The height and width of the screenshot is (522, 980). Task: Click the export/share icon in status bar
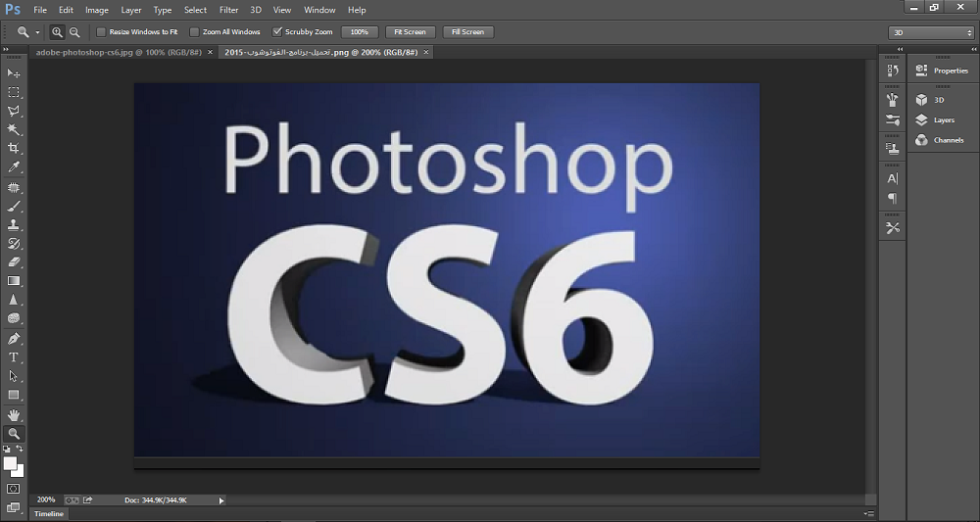click(88, 499)
